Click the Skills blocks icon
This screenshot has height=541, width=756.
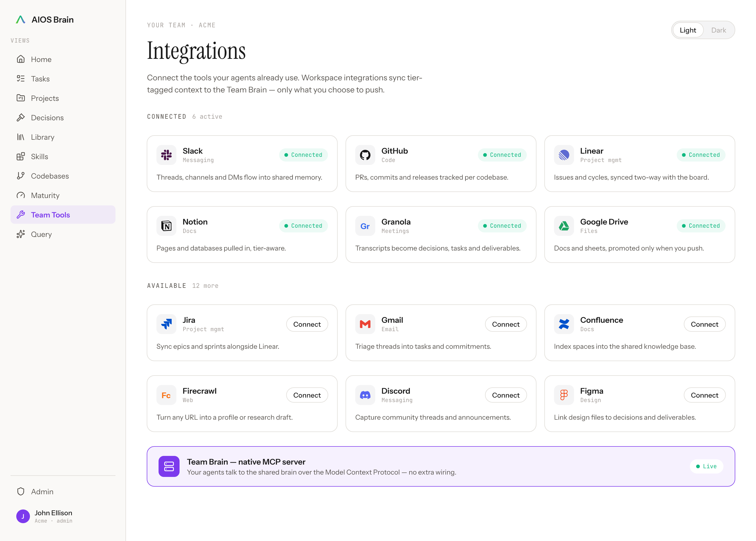[21, 156]
